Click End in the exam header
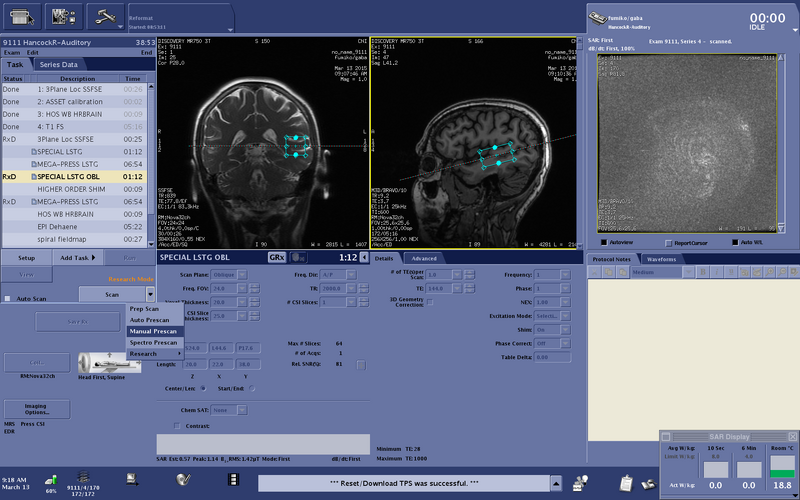This screenshot has height=500, width=800. 146,52
